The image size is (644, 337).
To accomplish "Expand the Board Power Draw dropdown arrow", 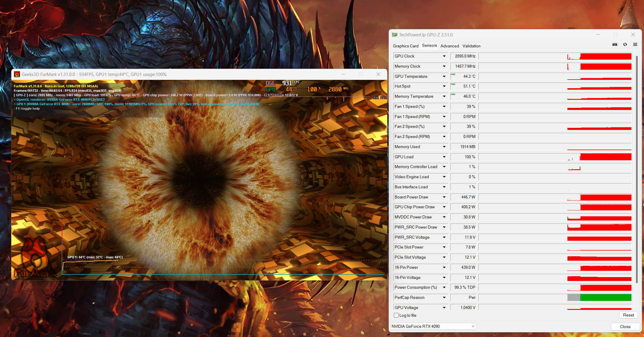I will (x=444, y=197).
